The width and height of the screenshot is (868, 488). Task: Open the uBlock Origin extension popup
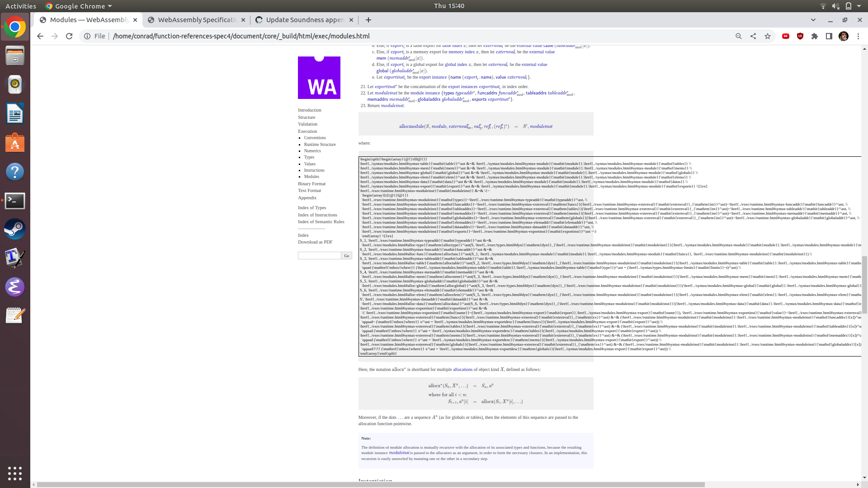click(800, 36)
